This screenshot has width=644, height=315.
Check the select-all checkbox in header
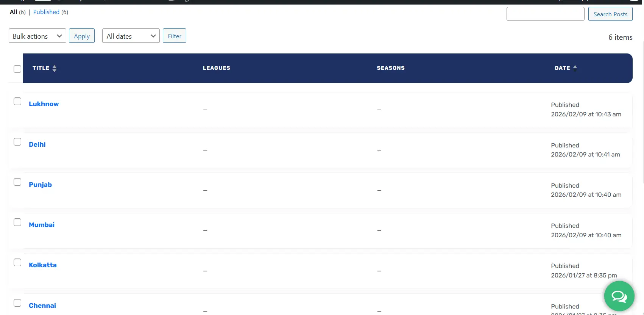click(x=17, y=69)
